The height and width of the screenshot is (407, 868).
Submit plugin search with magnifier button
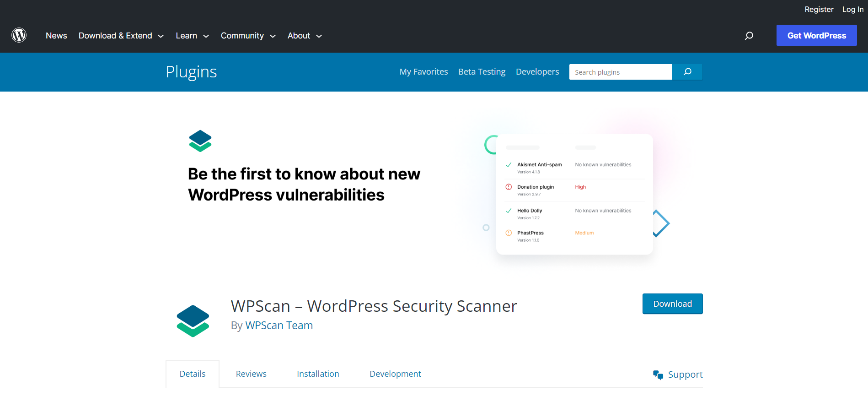[687, 72]
